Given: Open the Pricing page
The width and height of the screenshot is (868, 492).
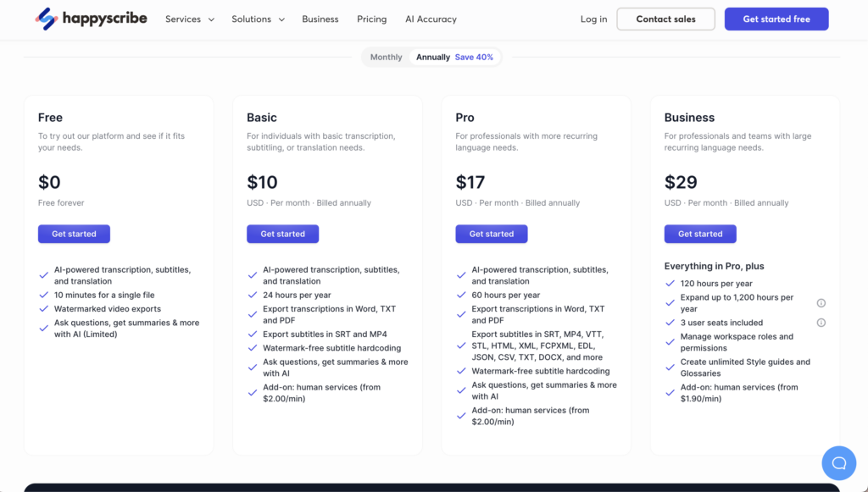Looking at the screenshot, I should (x=371, y=19).
